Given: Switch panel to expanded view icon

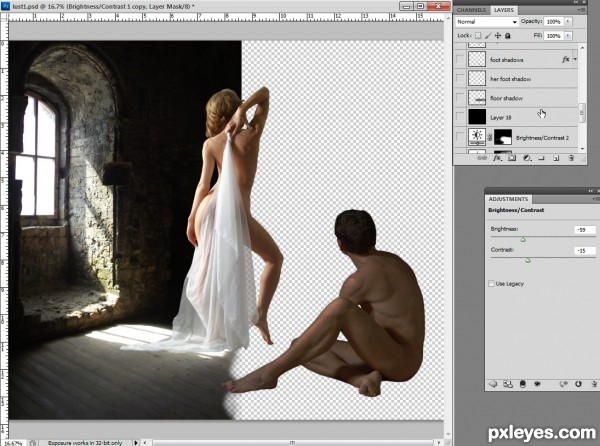Looking at the screenshot, I should [508, 384].
